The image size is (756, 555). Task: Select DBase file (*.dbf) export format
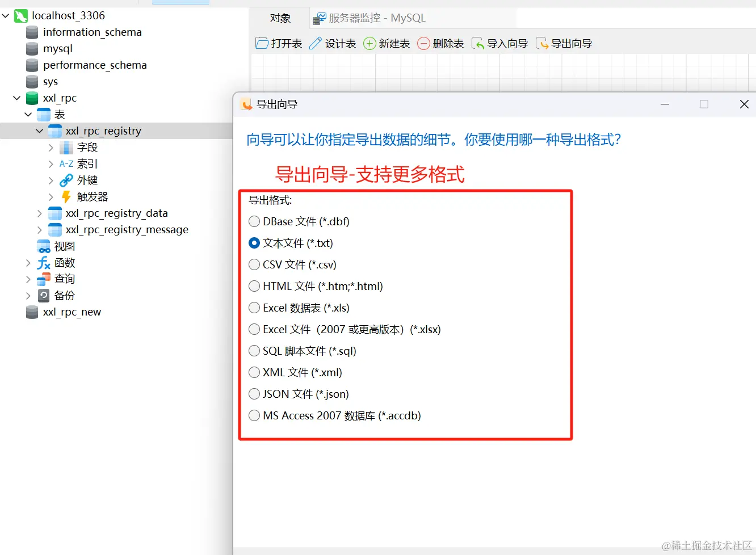click(x=254, y=221)
